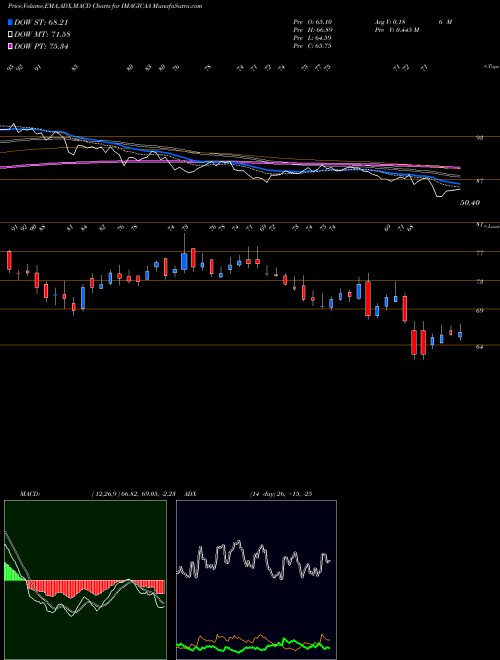Select the 'DOW MT: 71.58' legend label
The width and height of the screenshot is (500, 660).
(x=42, y=35)
